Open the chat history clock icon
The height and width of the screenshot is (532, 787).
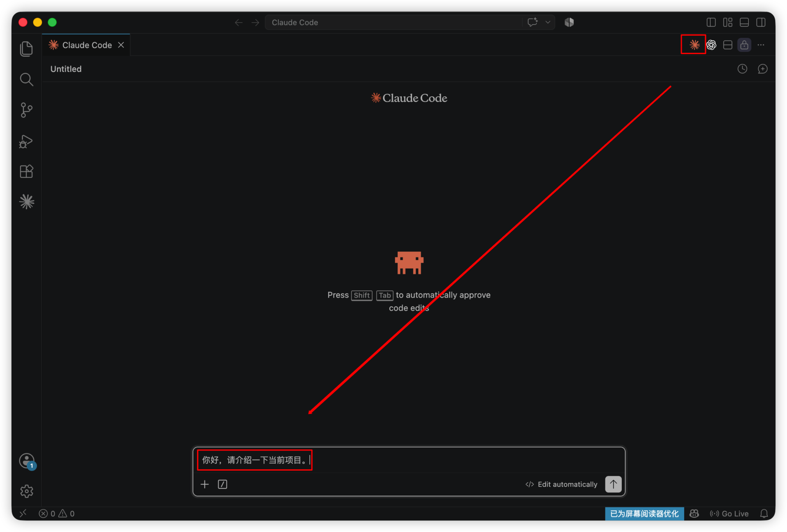pos(742,69)
